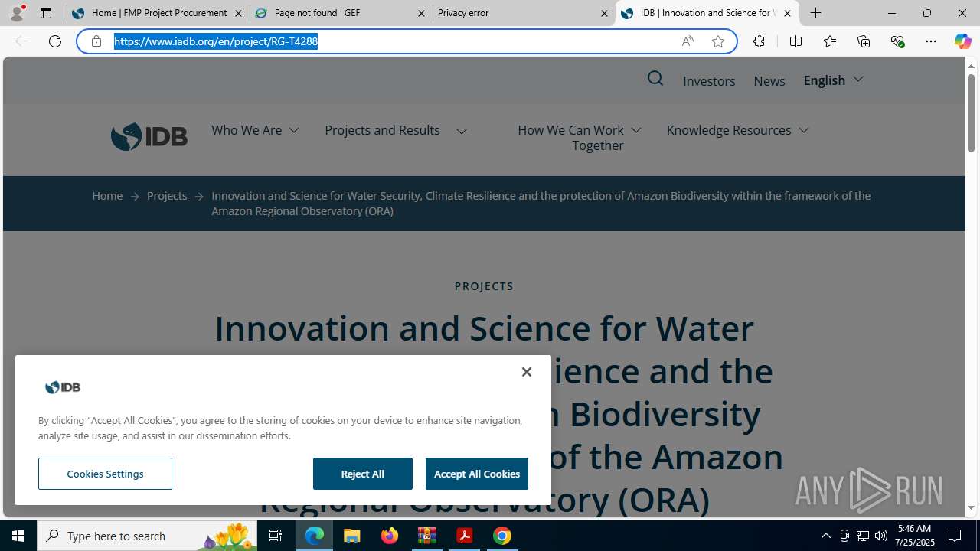Viewport: 980px width, 551px height.
Task: Click the browser Refresh icon
Action: click(x=55, y=41)
